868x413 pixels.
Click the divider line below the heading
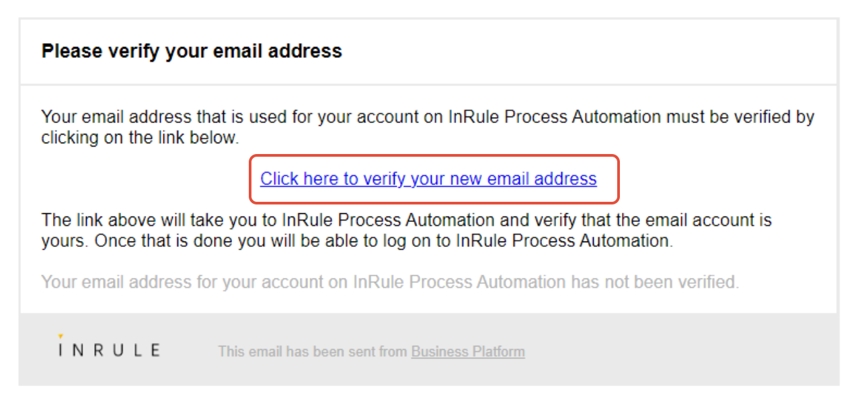428,85
